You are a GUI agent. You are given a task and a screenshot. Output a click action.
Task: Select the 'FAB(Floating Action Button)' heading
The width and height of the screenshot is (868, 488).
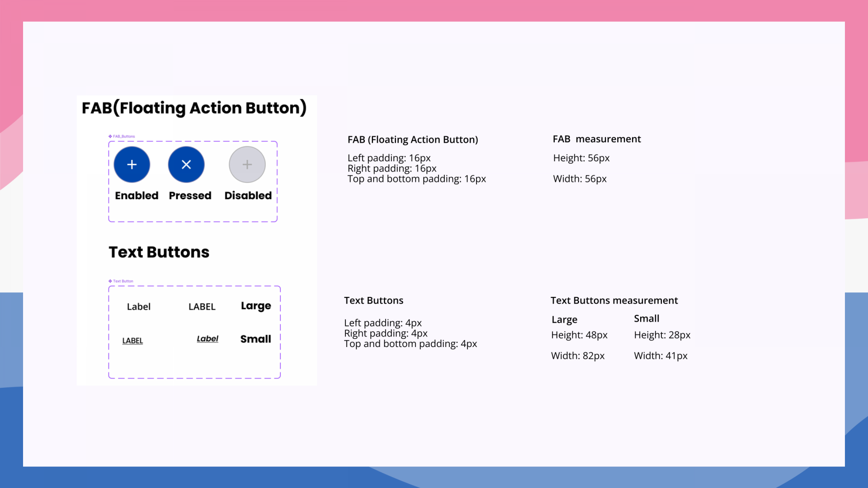click(194, 108)
